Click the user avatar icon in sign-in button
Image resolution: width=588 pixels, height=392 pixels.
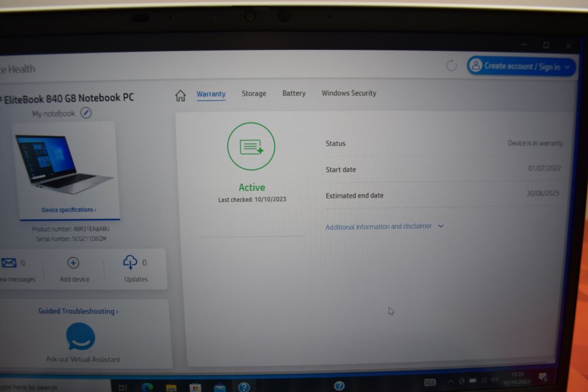[476, 65]
